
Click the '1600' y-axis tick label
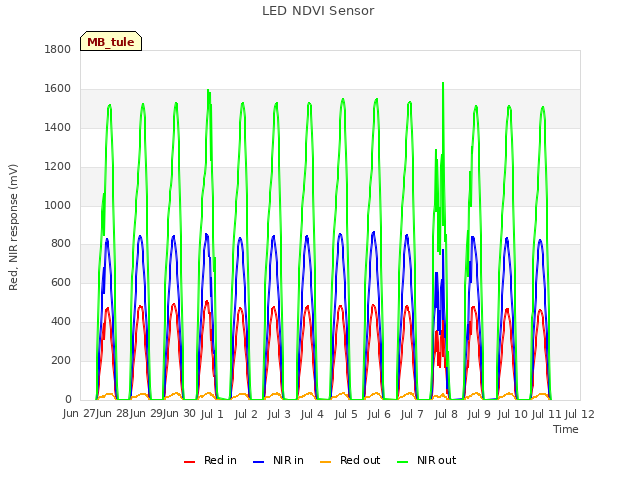pos(58,89)
